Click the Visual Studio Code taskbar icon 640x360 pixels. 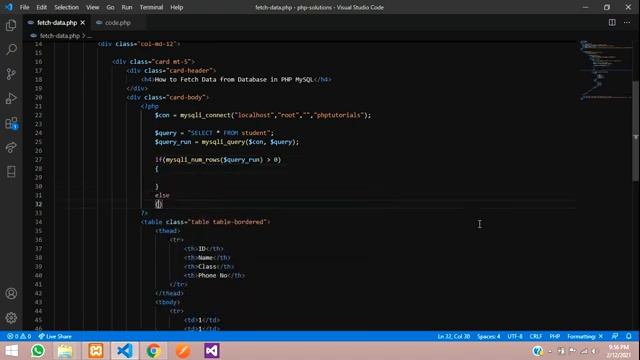pos(125,351)
